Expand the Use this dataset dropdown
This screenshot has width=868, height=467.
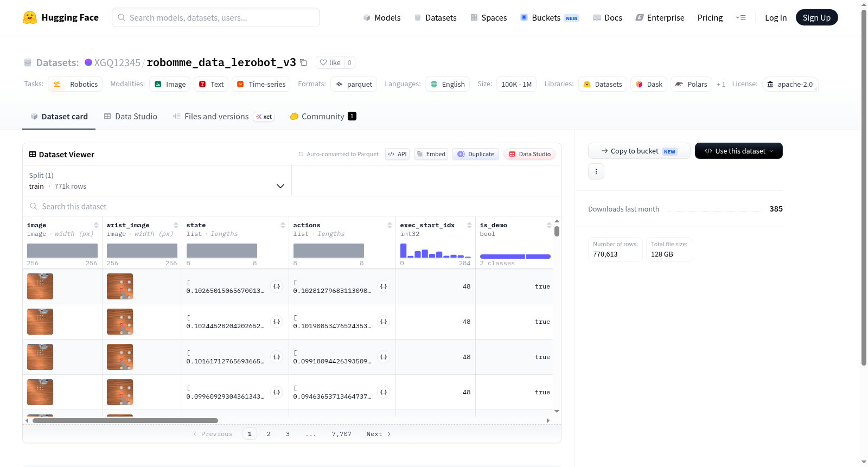click(x=738, y=151)
